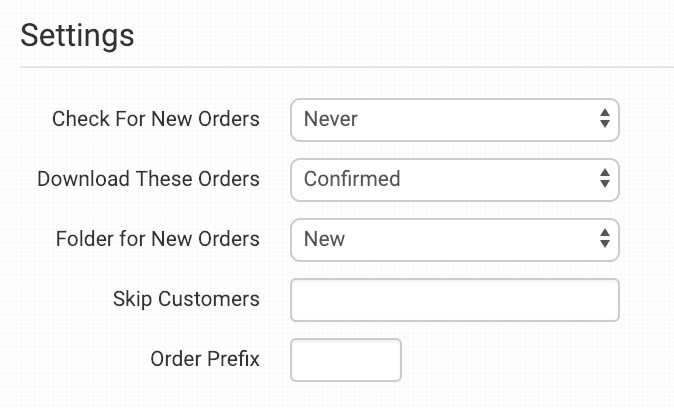
Task: Click the 'Order Prefix' label
Action: pyautogui.click(x=205, y=359)
